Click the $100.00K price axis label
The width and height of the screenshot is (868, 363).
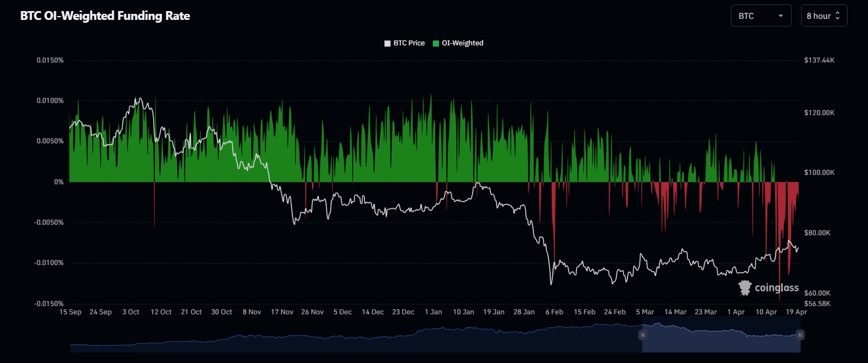tap(819, 173)
